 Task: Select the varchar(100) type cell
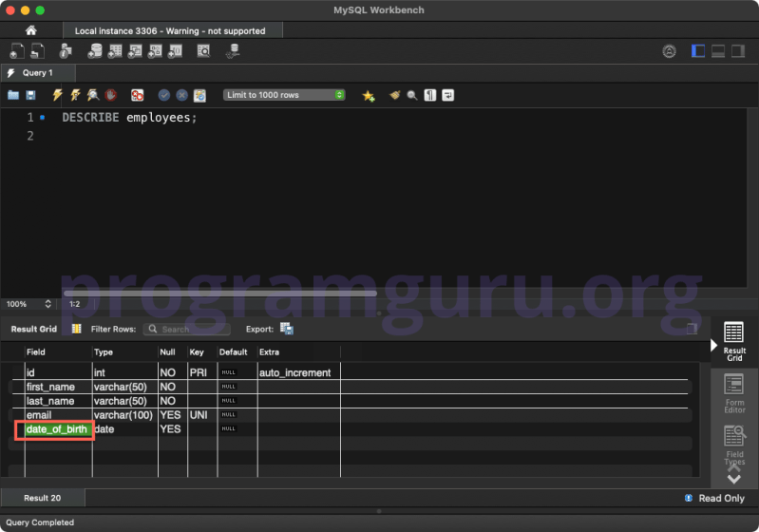(124, 415)
